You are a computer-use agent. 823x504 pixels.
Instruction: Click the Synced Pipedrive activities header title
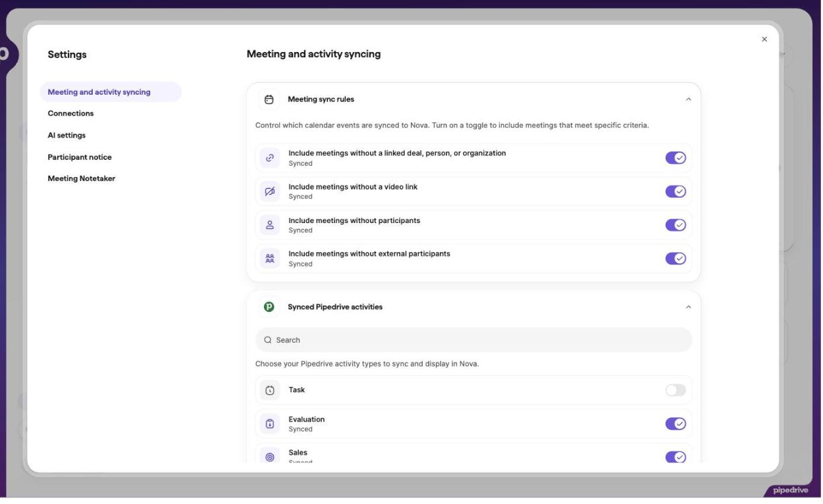(335, 307)
